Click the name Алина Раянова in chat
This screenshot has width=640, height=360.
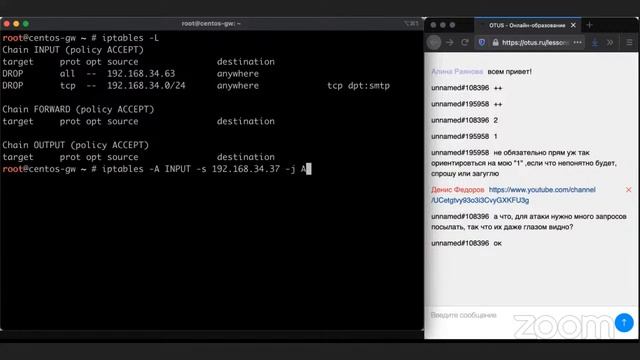(x=457, y=71)
